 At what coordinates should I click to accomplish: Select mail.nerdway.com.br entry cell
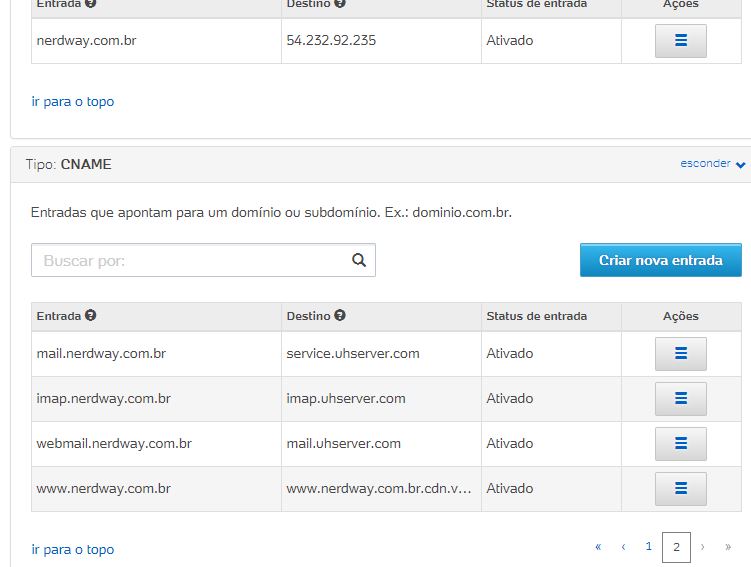[x=157, y=354]
